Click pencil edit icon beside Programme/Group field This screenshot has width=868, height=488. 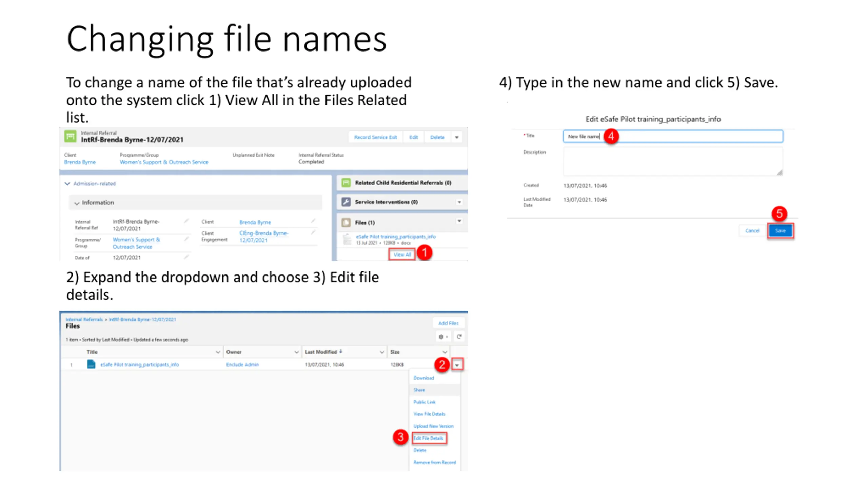coord(186,239)
